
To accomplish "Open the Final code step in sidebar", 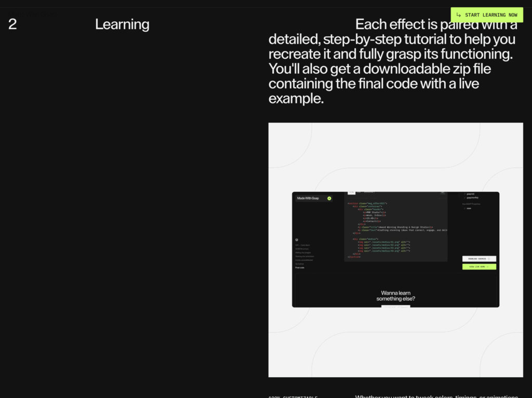I will coord(300,268).
